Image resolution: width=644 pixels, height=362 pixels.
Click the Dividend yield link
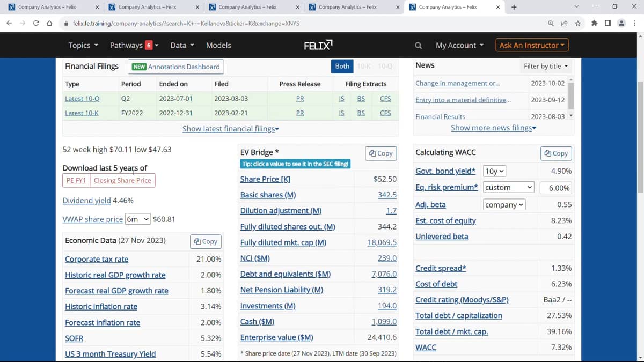87,201
